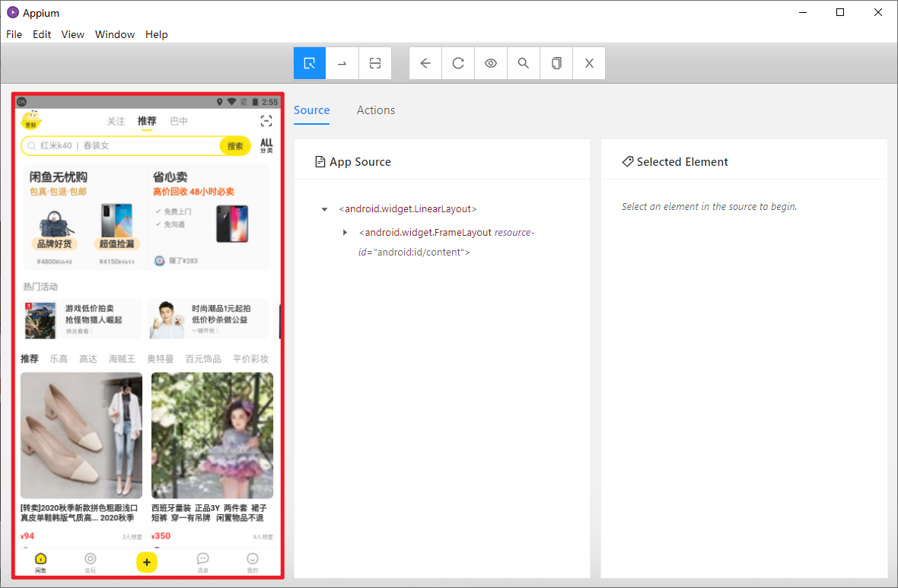Click the [转卖]2020秋季新款 product title
Image resolution: width=898 pixels, height=588 pixels.
click(x=79, y=513)
